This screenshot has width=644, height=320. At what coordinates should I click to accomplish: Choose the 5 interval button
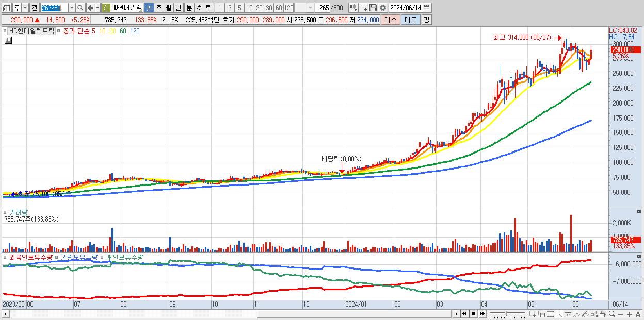tap(239, 8)
